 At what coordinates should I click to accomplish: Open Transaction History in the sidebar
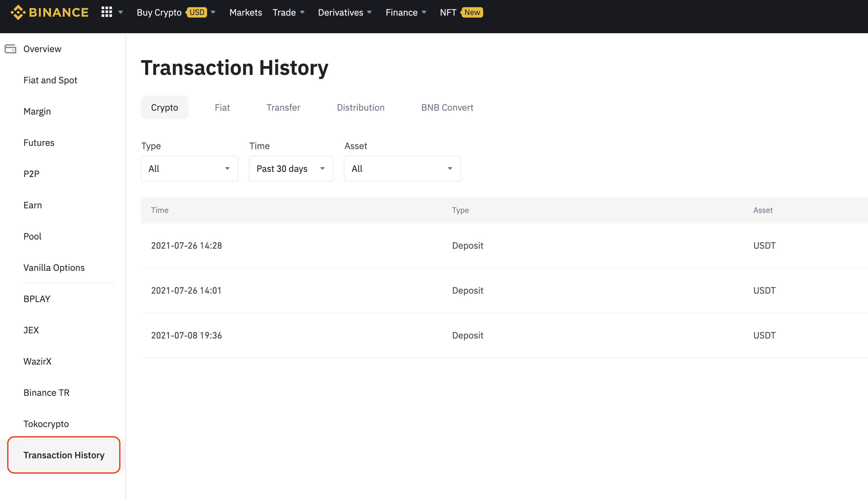click(x=64, y=455)
